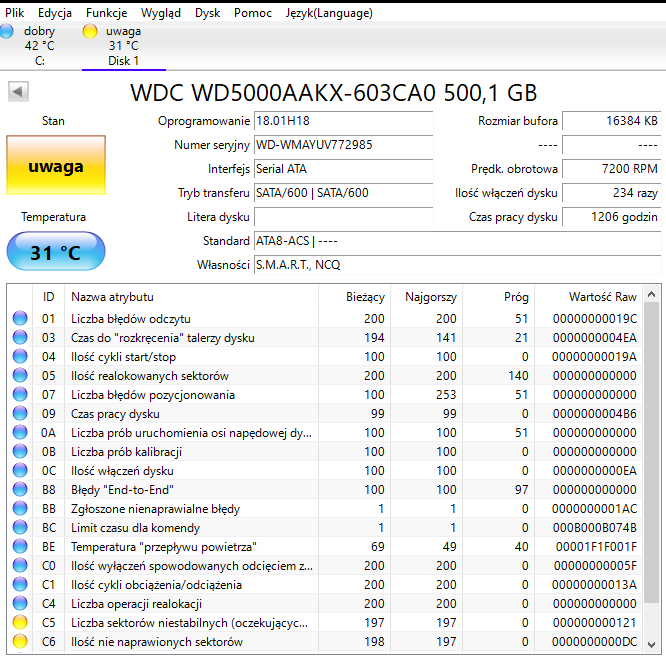The image size is (666, 661).
Task: Click the status icon for attribute 04
Action: (20, 356)
